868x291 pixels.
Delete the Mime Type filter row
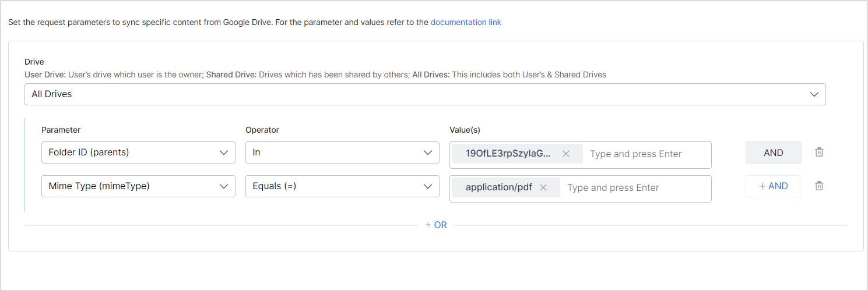819,186
